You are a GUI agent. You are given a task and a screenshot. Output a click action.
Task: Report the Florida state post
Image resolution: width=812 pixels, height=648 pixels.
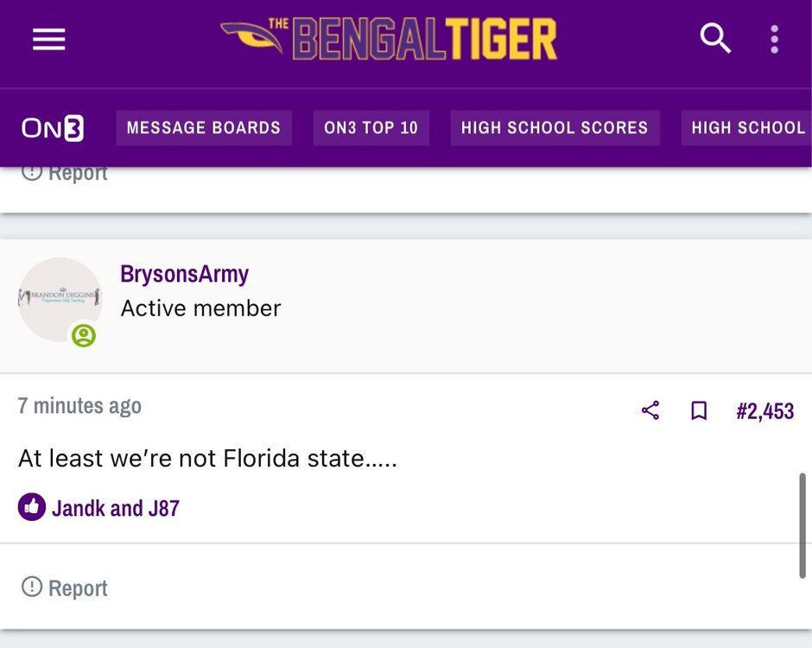click(65, 588)
